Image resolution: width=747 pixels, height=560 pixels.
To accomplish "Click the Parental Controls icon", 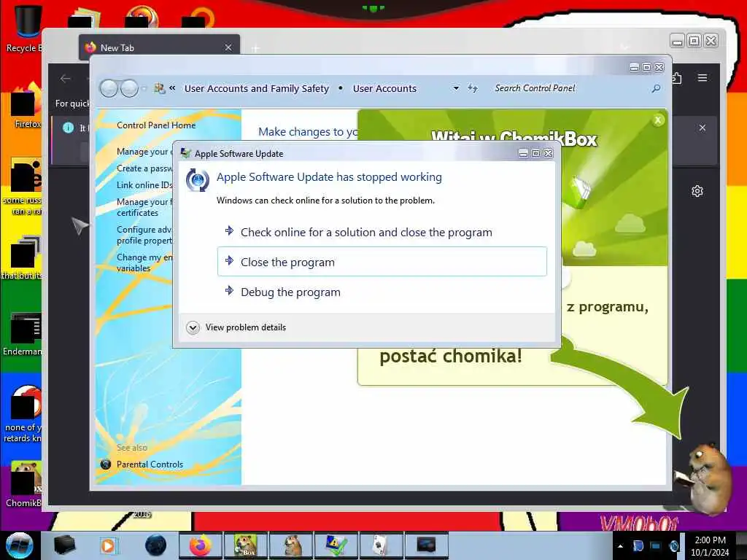I will [106, 464].
